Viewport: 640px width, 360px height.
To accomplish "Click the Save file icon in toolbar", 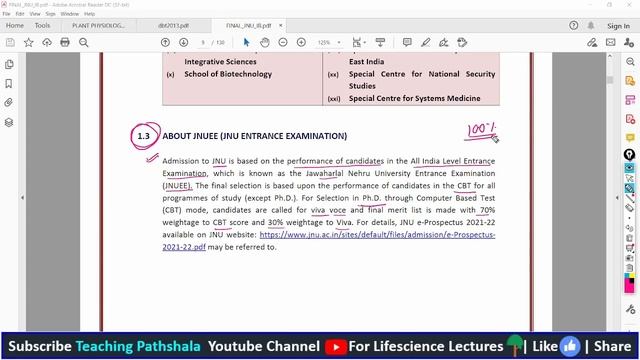I will point(10,42).
